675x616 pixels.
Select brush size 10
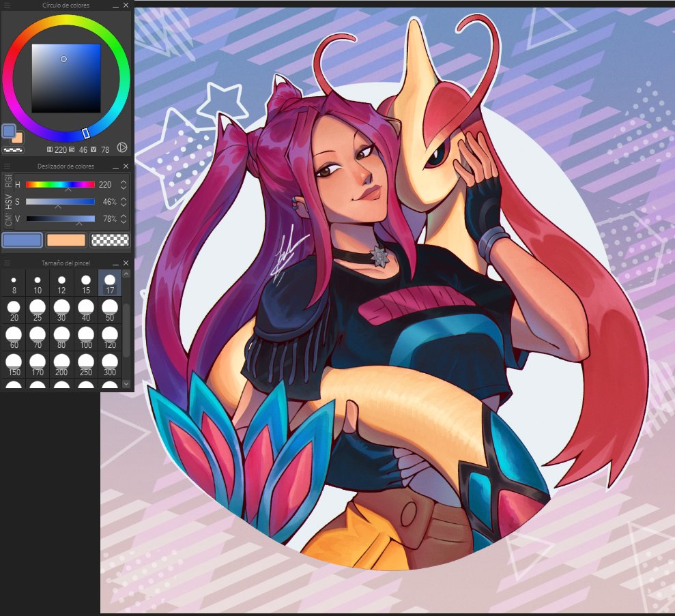pyautogui.click(x=38, y=284)
